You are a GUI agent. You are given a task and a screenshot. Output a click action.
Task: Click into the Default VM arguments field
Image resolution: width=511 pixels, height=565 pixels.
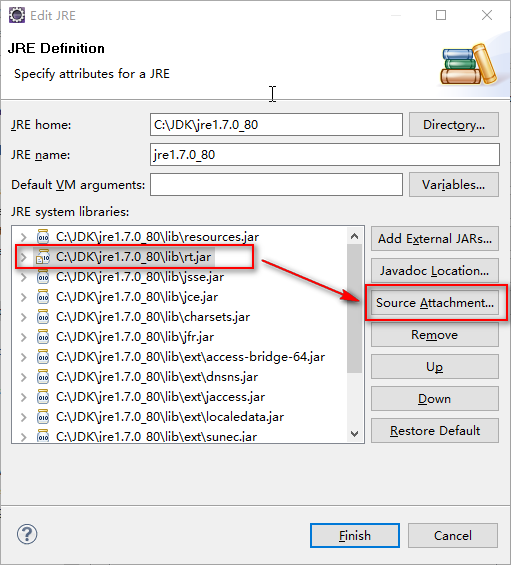tap(276, 184)
